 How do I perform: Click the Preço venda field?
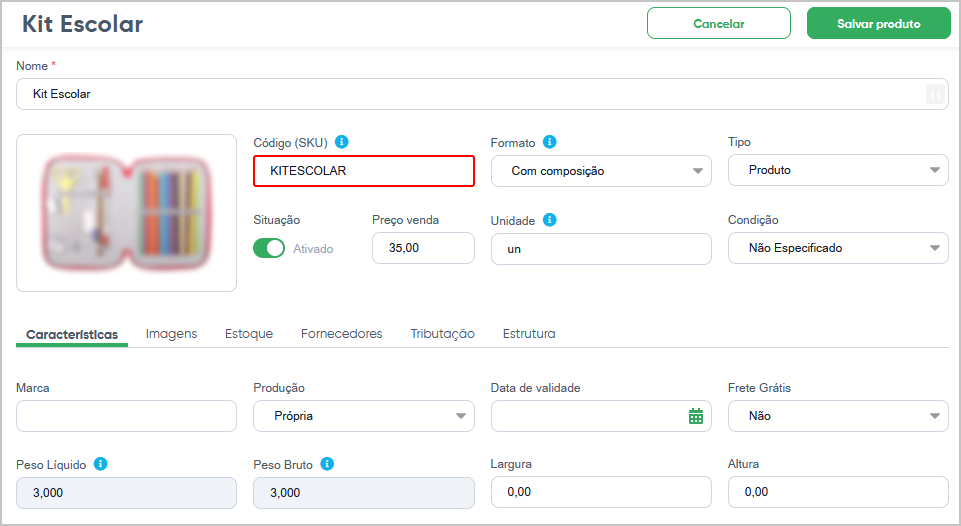pyautogui.click(x=423, y=248)
